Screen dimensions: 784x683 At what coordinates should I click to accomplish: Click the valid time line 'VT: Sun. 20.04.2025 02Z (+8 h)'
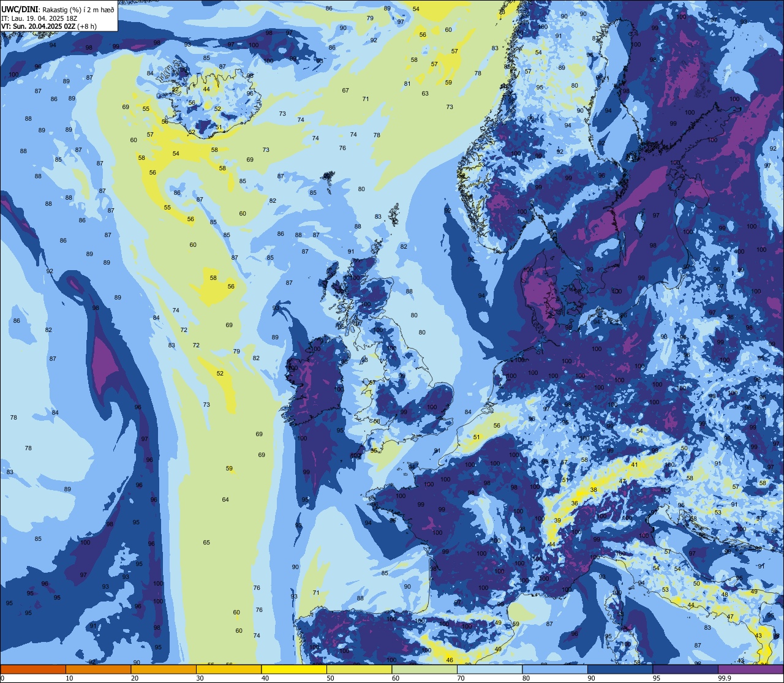pos(48,26)
